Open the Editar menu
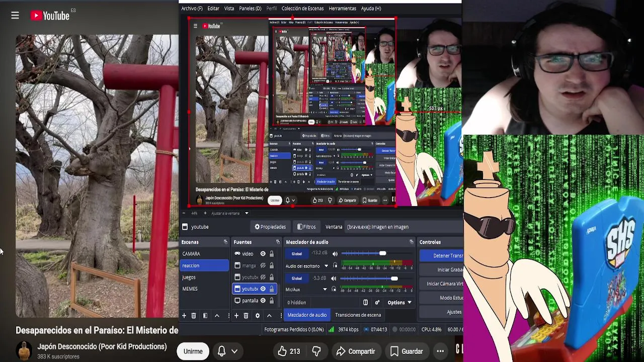 tap(213, 9)
